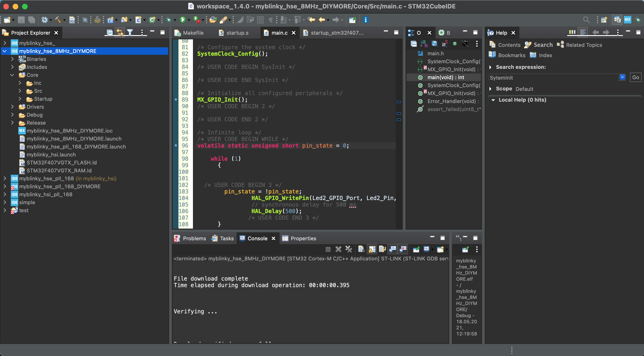Toggle Hide Static Members in Outline view

click(444, 44)
